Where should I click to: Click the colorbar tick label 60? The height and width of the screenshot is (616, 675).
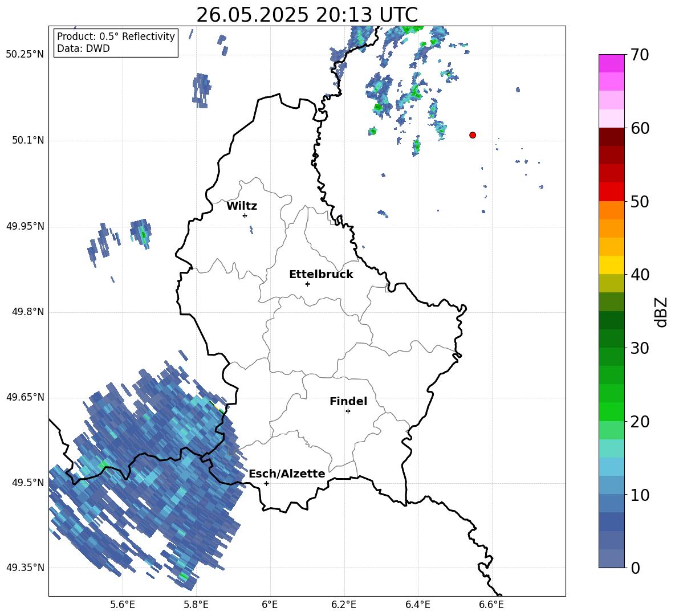[x=640, y=128]
